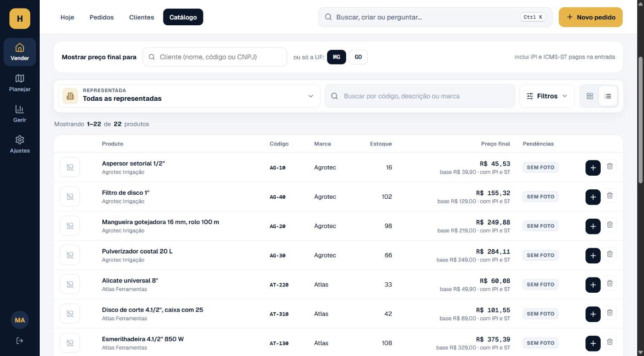Open the Vender sidebar section
This screenshot has width=644, height=356.
click(x=19, y=52)
